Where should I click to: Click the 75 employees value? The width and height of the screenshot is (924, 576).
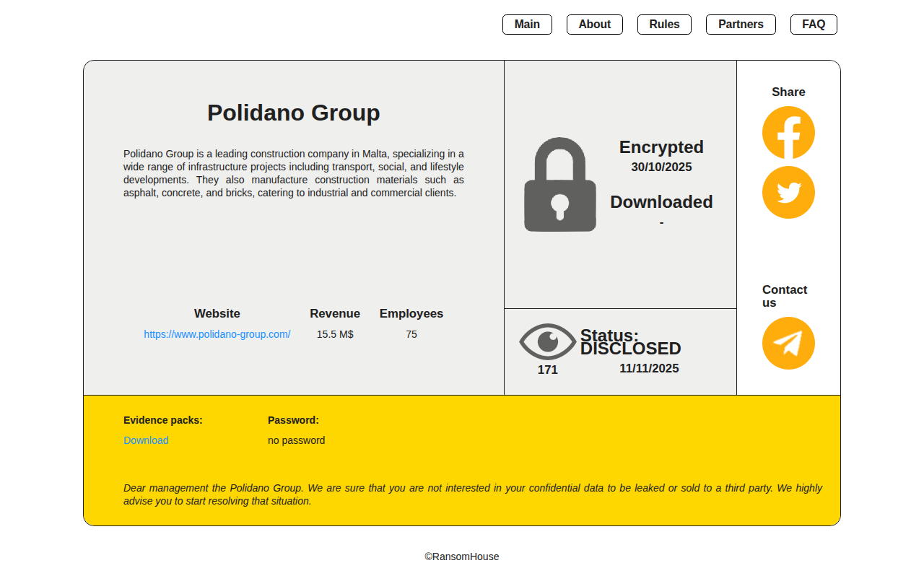coord(411,334)
